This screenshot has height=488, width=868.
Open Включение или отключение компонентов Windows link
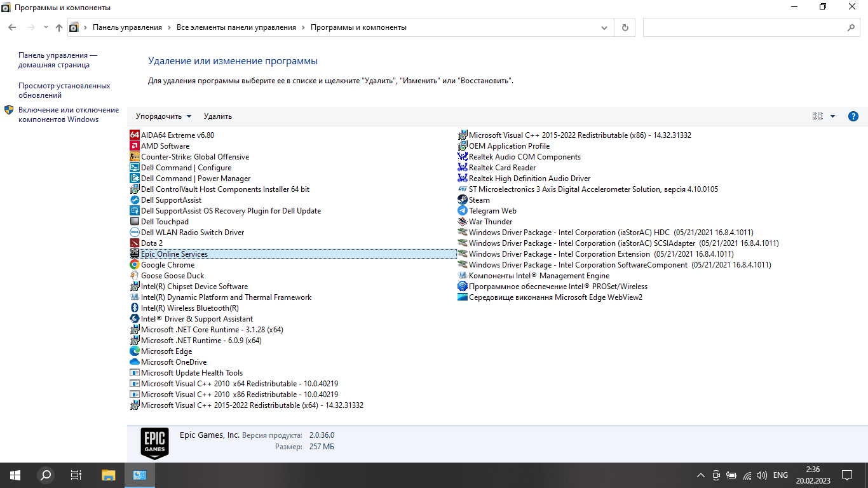[x=69, y=115]
